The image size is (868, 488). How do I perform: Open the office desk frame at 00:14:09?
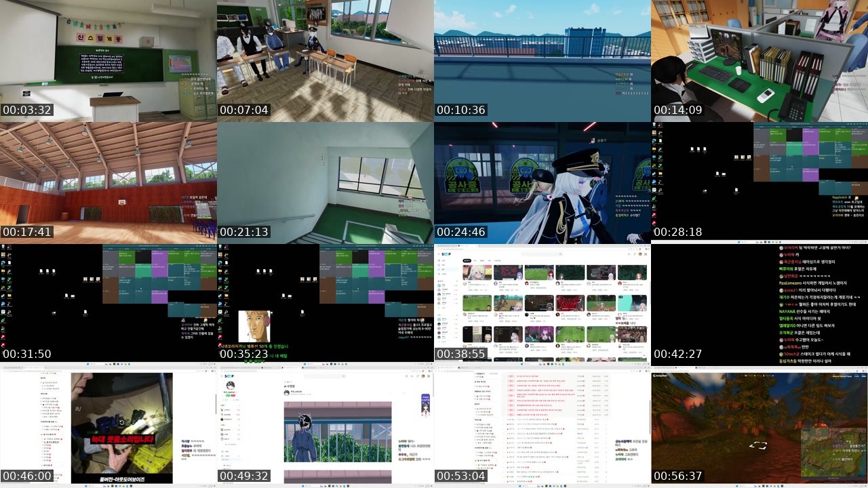tap(759, 61)
